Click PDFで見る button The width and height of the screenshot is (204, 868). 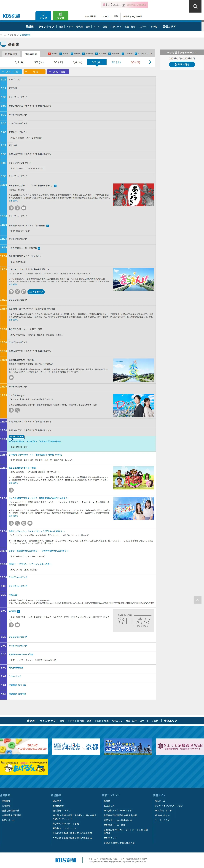182,64
